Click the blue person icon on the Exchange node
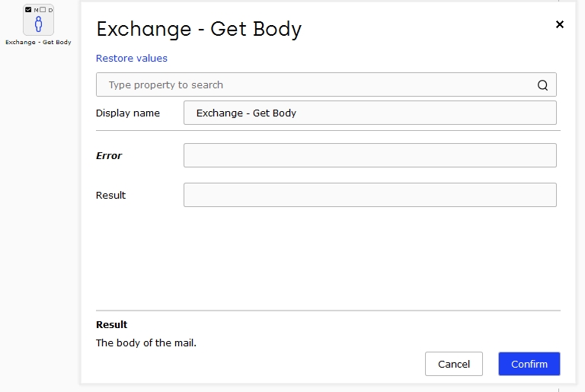The image size is (585, 392). coord(38,24)
